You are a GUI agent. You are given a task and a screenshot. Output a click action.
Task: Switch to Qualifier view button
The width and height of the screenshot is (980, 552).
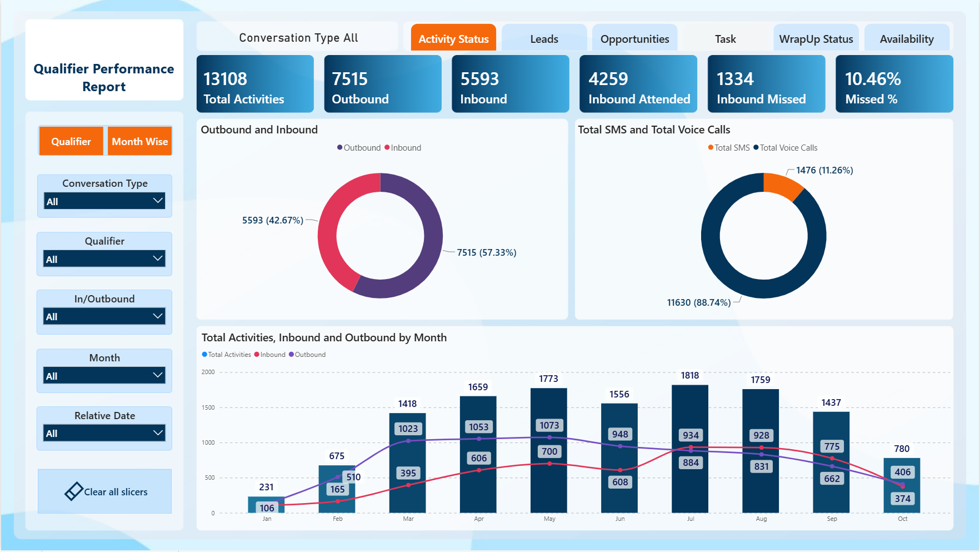pyautogui.click(x=71, y=141)
